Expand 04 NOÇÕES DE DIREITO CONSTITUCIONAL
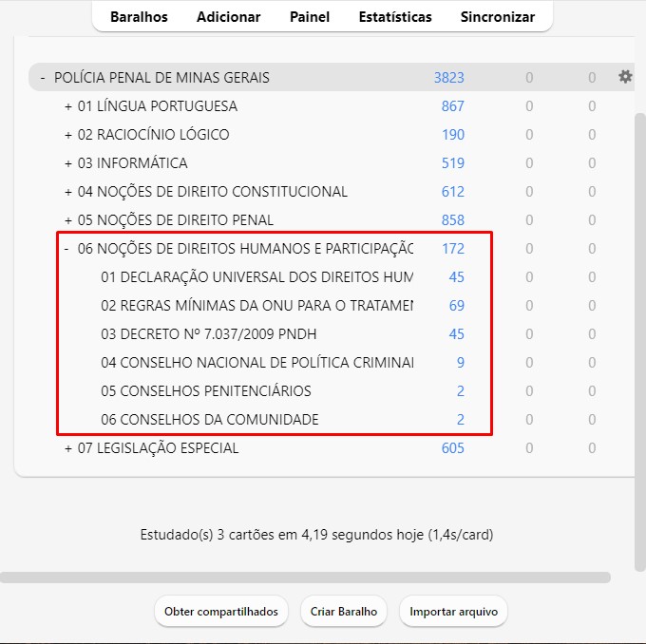Screen dimensions: 646x644 [x=68, y=192]
